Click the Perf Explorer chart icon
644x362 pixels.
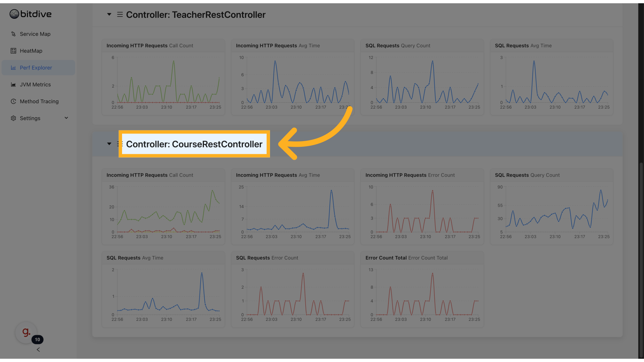click(13, 67)
